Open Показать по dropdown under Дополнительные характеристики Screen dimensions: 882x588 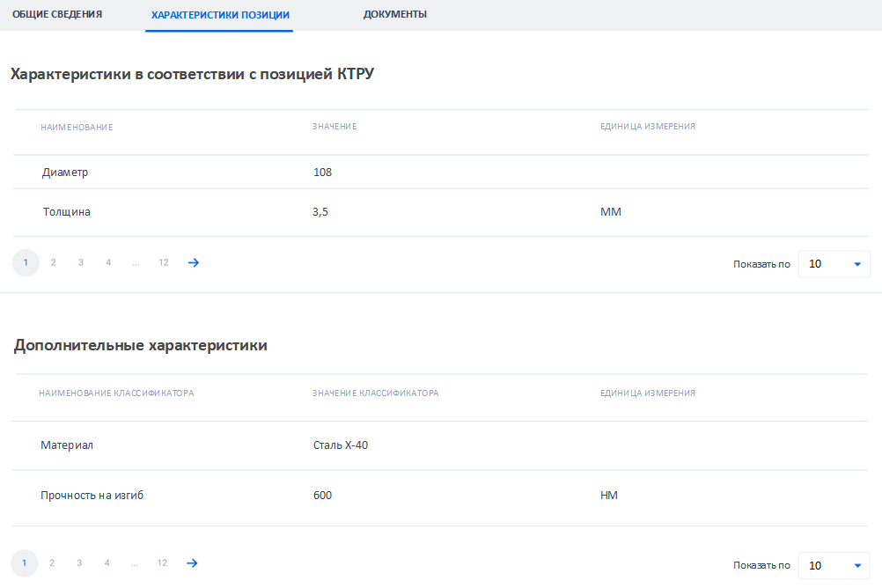point(834,565)
